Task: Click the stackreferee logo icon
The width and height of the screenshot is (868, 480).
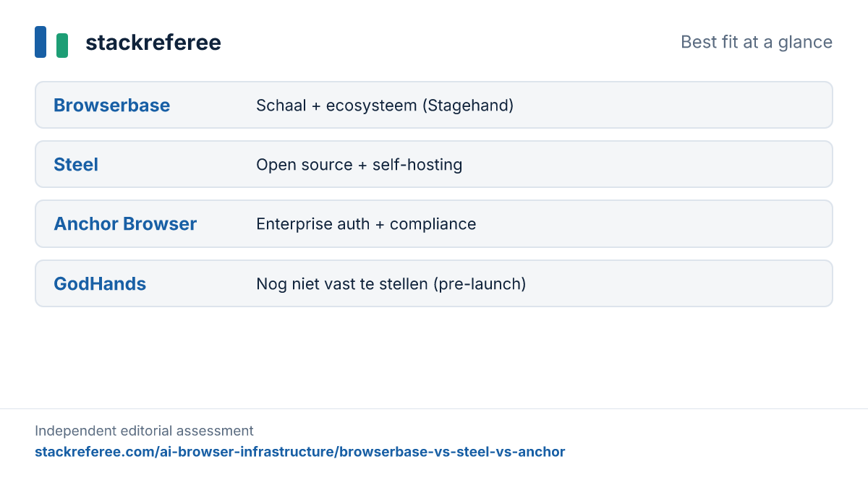Action: [x=51, y=42]
